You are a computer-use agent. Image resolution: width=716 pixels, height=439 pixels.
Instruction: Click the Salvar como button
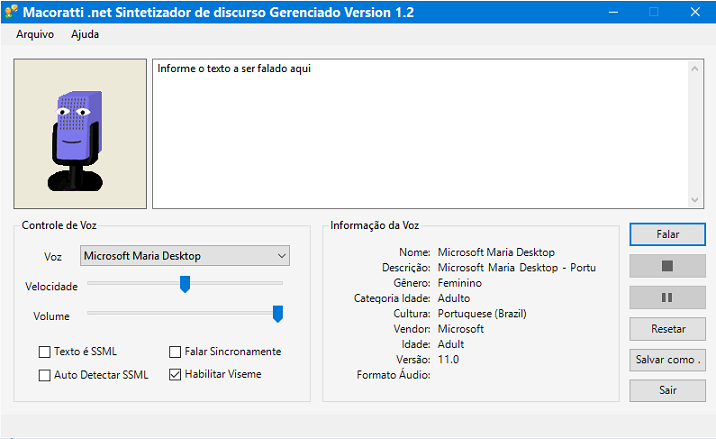(667, 360)
